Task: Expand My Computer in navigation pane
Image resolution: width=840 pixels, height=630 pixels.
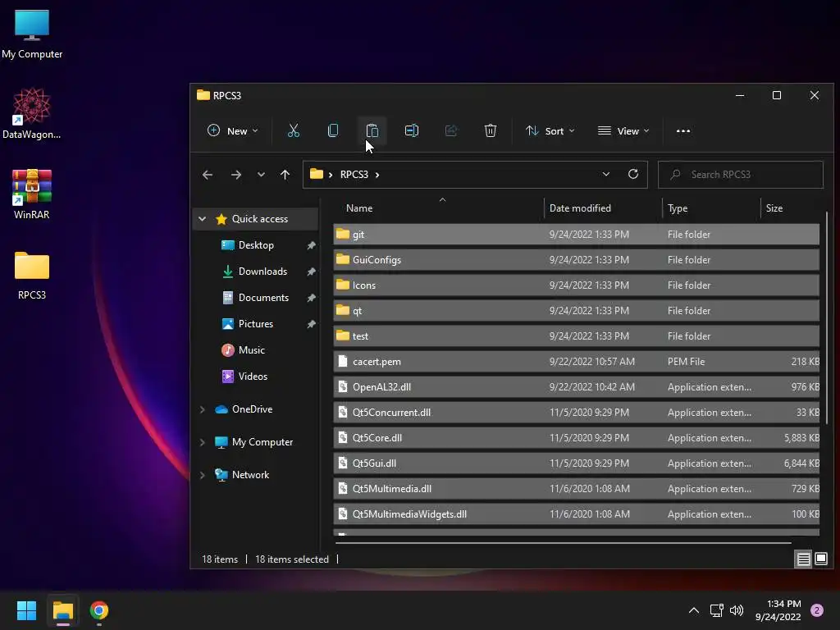Action: point(202,442)
